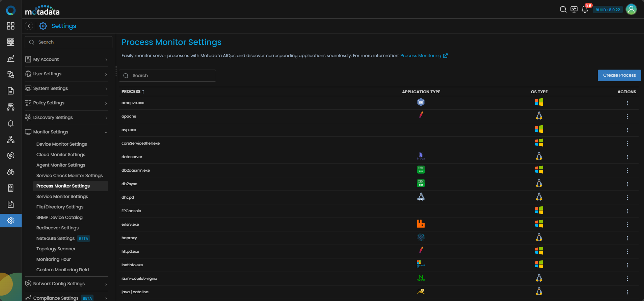
Task: Focus the settings sidebar search field
Action: point(69,42)
